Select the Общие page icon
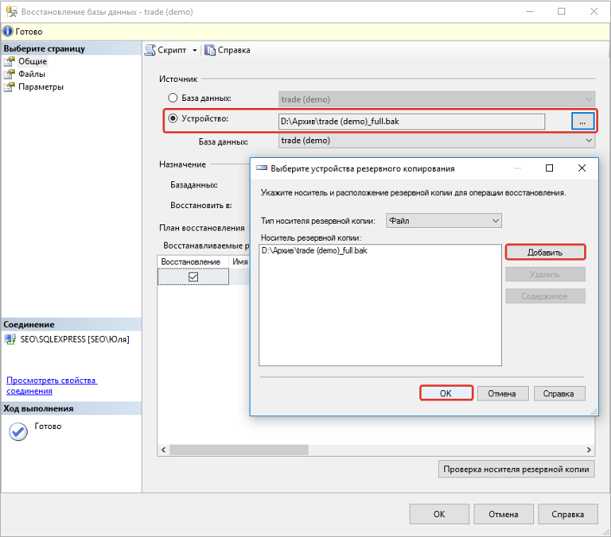The width and height of the screenshot is (611, 537). point(10,61)
